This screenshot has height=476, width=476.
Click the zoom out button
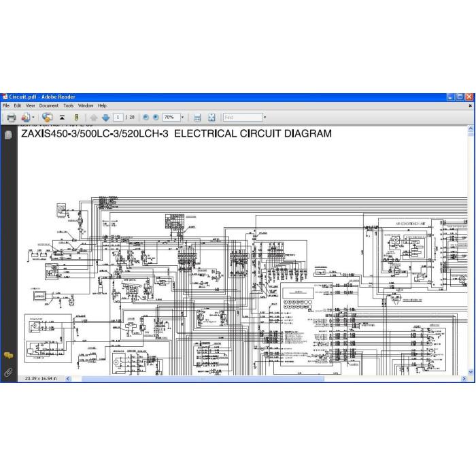click(x=146, y=117)
